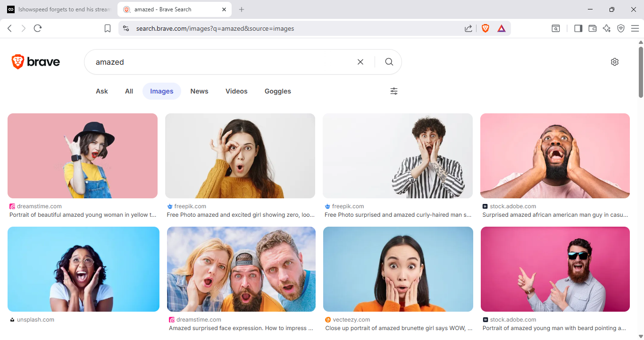Switch to the Videos tab
The image size is (644, 340).
(x=236, y=91)
